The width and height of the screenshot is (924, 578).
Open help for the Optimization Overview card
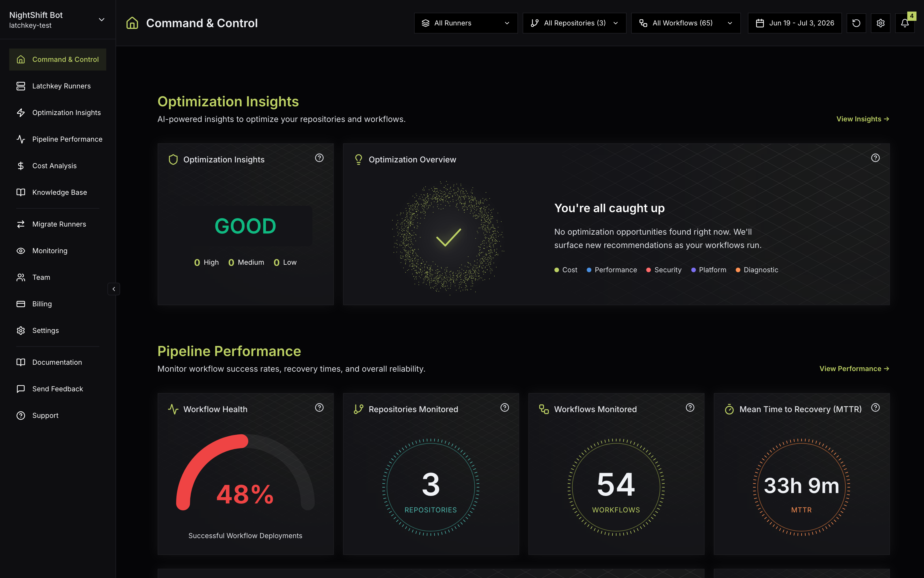pyautogui.click(x=875, y=158)
